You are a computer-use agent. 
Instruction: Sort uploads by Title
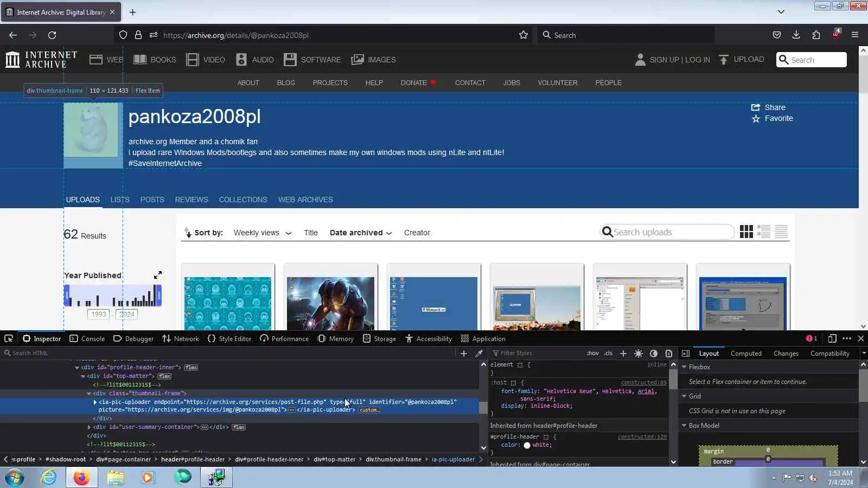pyautogui.click(x=311, y=233)
